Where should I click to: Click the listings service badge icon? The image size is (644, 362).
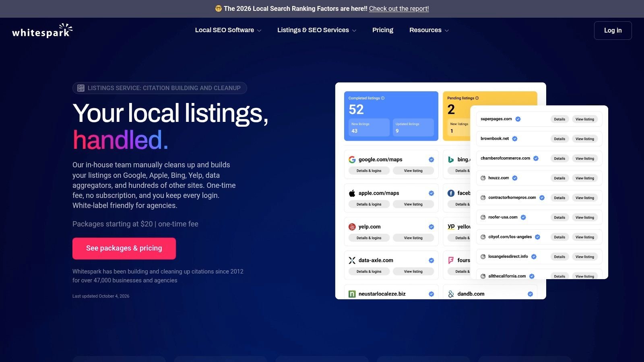coord(81,88)
